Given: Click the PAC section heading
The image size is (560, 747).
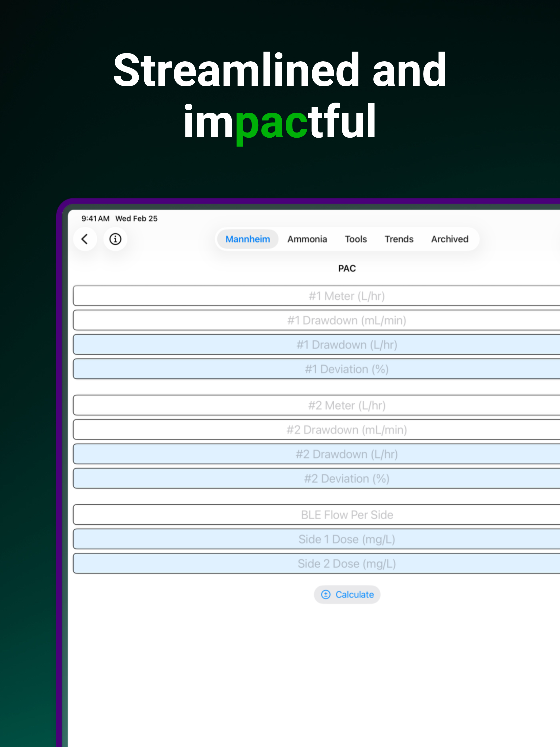Looking at the screenshot, I should 347,268.
